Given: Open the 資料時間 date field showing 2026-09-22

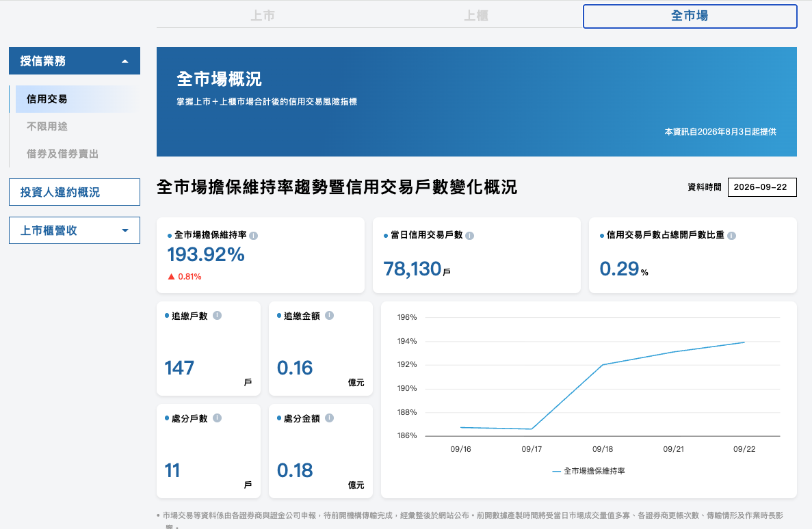Looking at the screenshot, I should tap(762, 187).
